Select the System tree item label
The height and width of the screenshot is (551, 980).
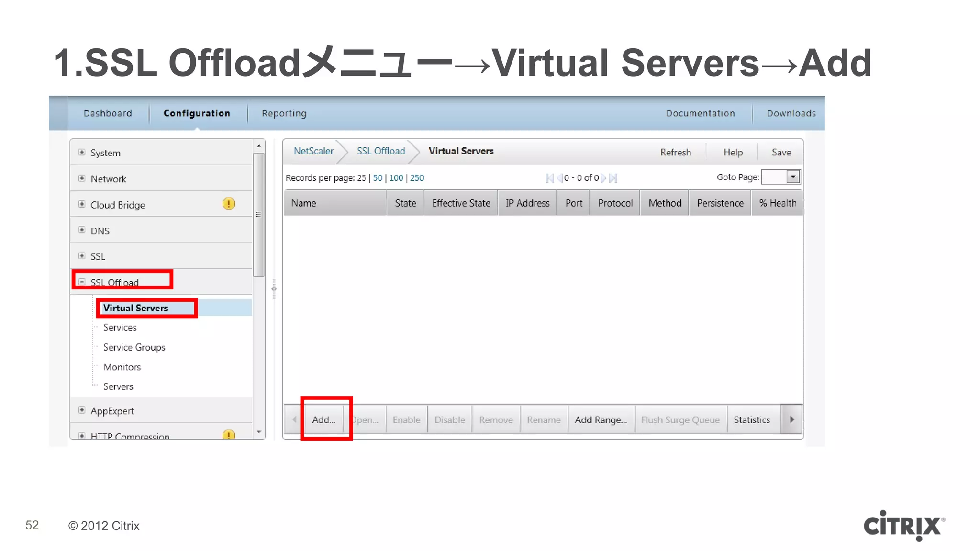click(x=105, y=153)
